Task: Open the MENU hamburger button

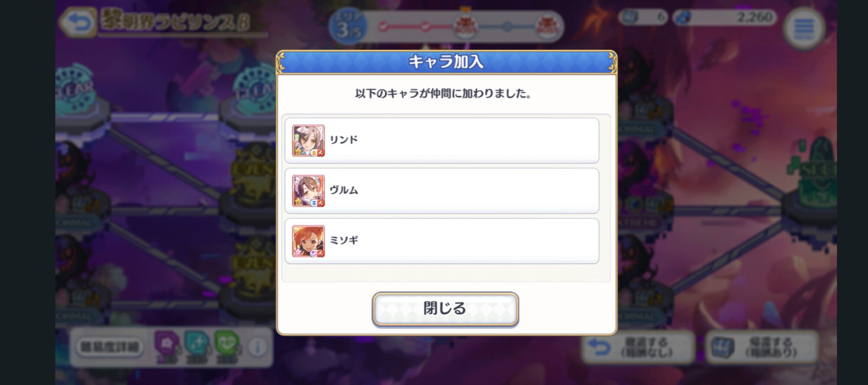Action: point(804,29)
